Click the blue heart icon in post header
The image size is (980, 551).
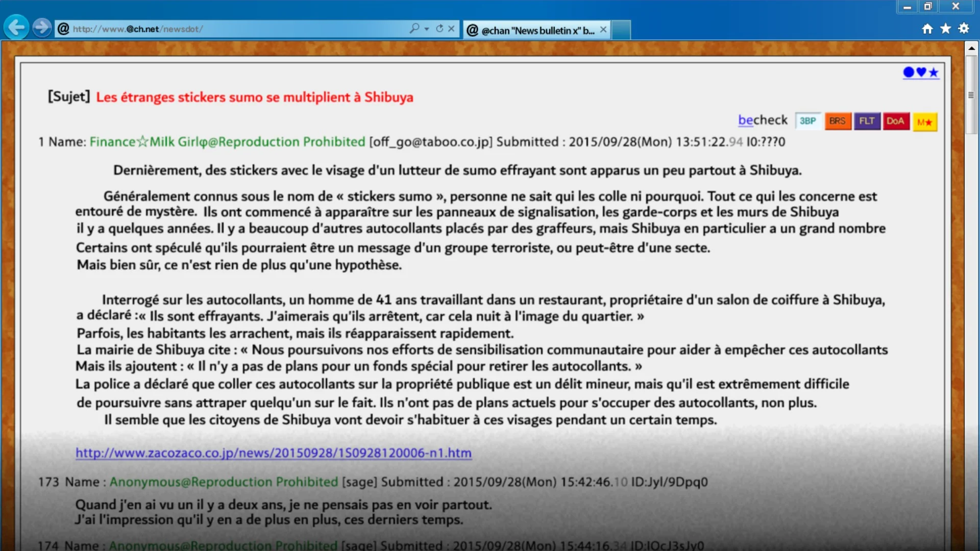coord(921,72)
